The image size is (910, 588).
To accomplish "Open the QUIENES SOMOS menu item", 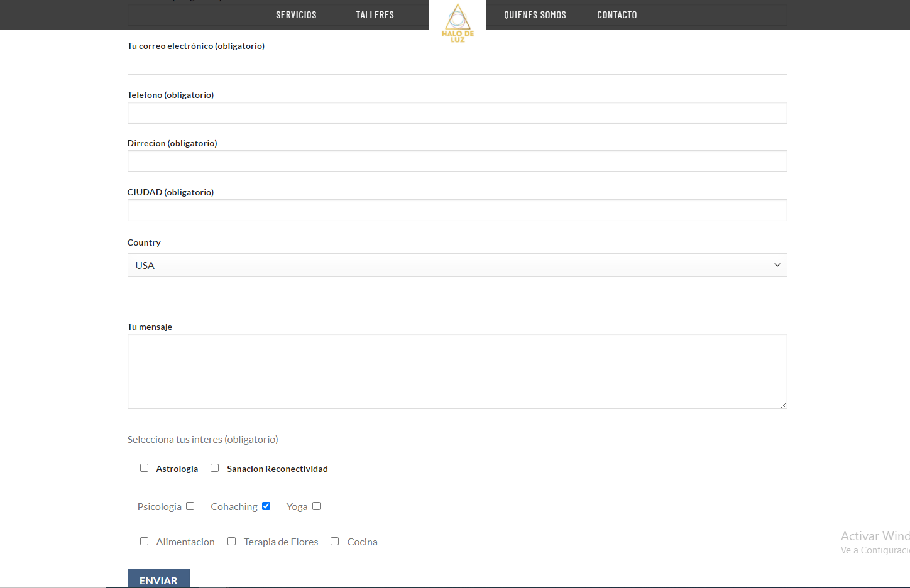I will point(535,15).
